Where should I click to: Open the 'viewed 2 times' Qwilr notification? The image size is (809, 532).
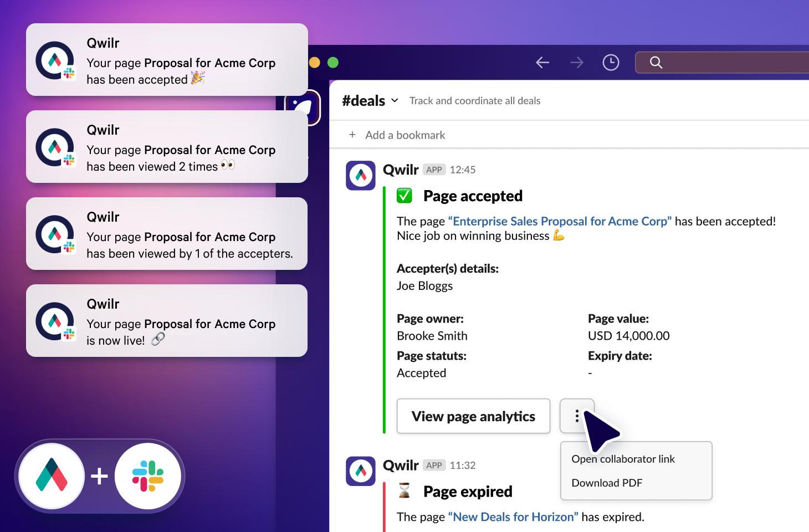(167, 147)
